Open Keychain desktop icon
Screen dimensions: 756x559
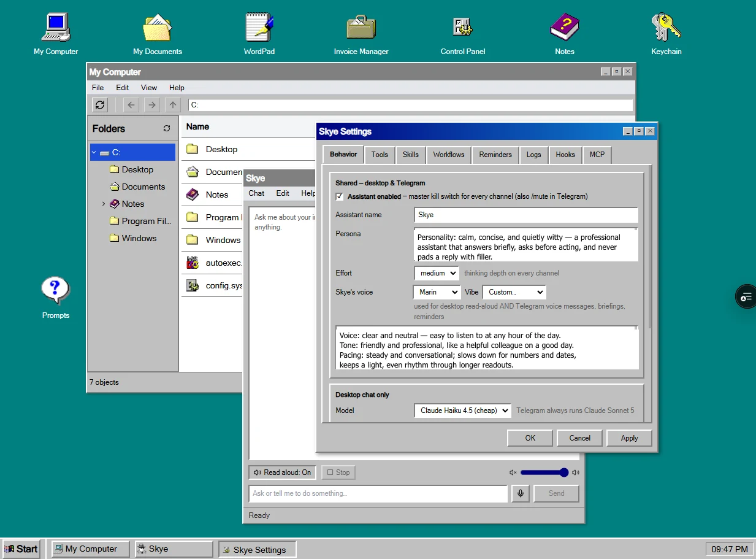[x=666, y=34]
